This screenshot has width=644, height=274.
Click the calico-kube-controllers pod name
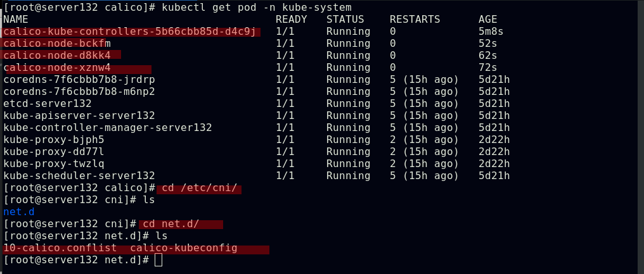click(x=130, y=32)
